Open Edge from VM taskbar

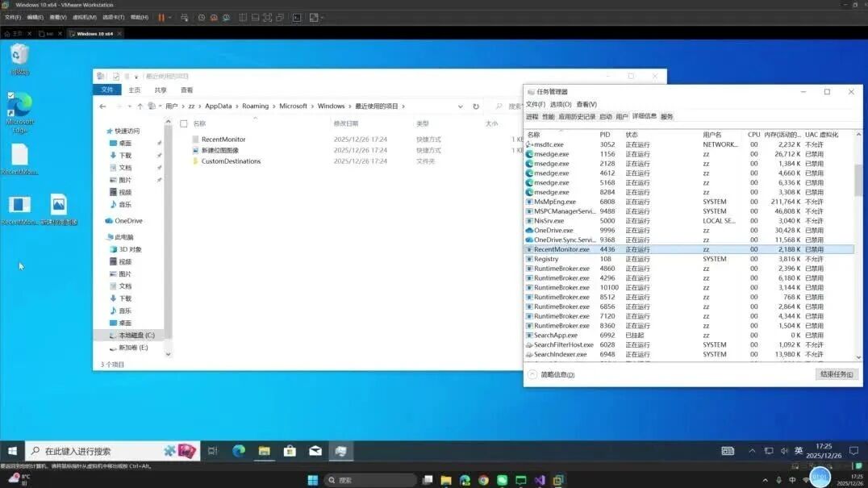[239, 451]
